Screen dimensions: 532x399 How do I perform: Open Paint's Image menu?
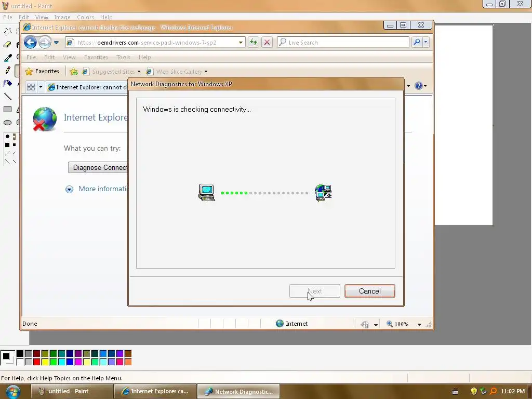[62, 17]
